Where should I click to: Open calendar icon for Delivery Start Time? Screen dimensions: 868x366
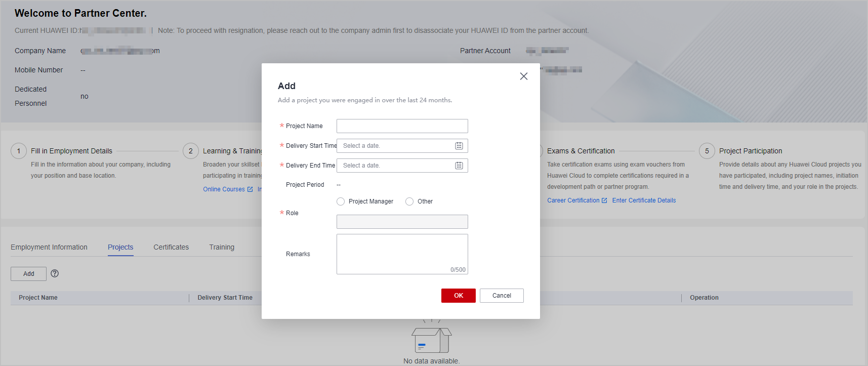click(x=459, y=146)
